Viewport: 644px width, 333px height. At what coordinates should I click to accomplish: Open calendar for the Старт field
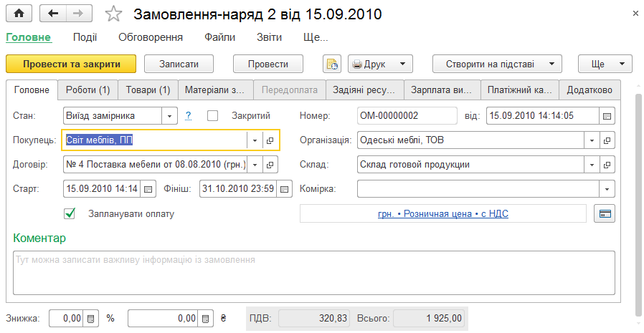pyautogui.click(x=148, y=189)
